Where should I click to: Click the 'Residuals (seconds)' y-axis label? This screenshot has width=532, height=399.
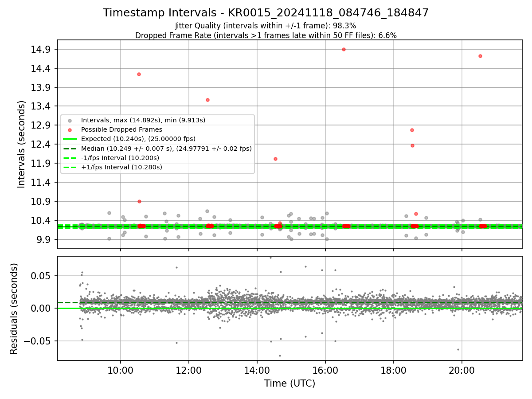coord(14,309)
